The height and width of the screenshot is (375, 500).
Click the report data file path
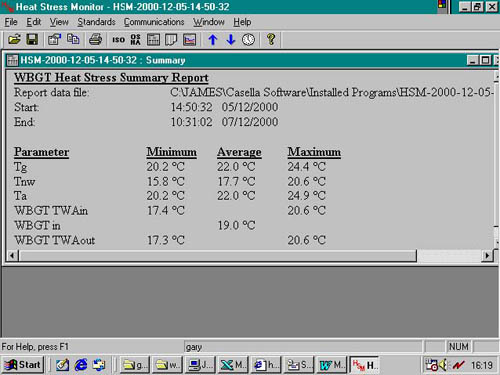(x=331, y=92)
